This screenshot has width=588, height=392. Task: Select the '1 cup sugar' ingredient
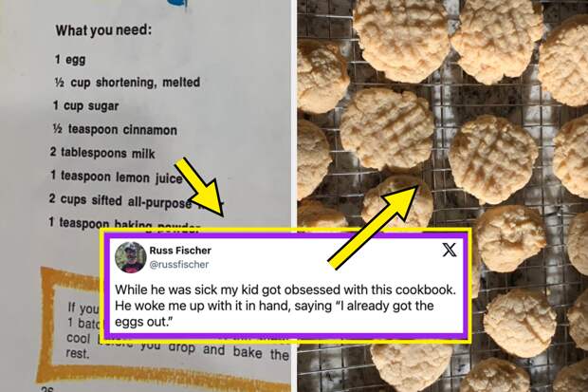pos(86,106)
